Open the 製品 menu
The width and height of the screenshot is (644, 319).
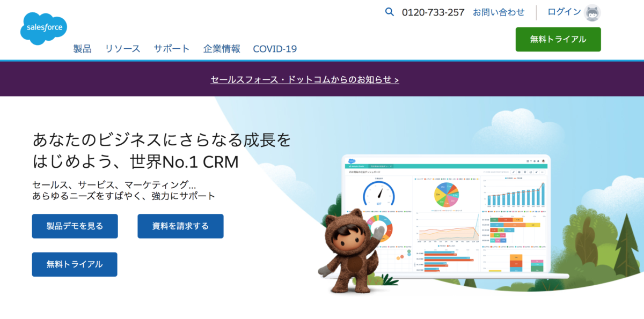[83, 49]
